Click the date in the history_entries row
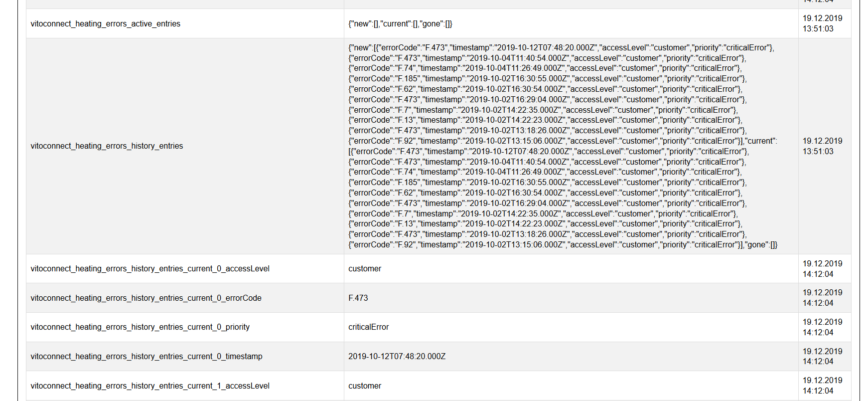868x401 pixels. [822, 146]
